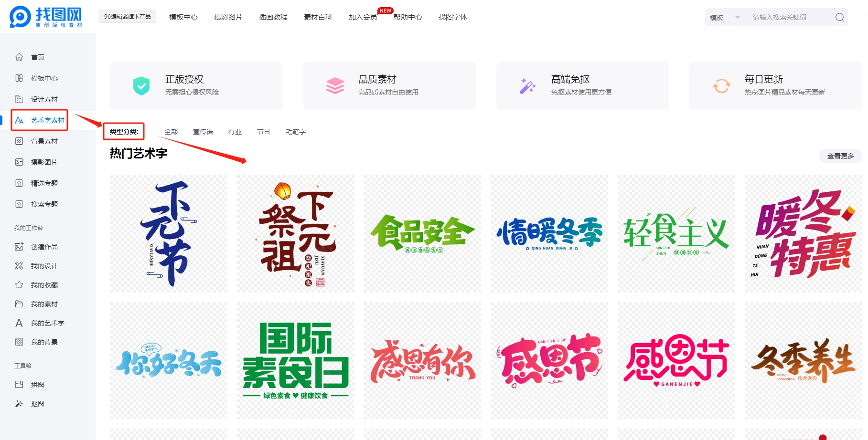
Task: Click the 查看更多 button
Action: [840, 156]
